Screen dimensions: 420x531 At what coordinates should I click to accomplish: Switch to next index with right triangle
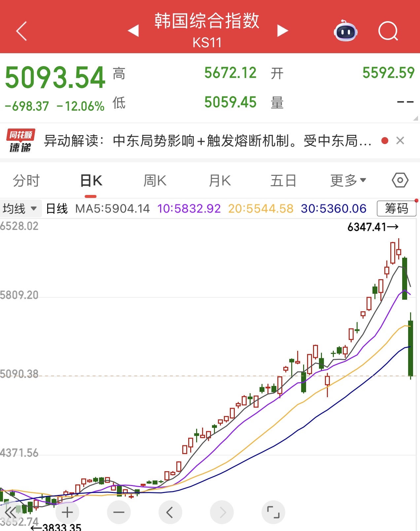tap(282, 31)
